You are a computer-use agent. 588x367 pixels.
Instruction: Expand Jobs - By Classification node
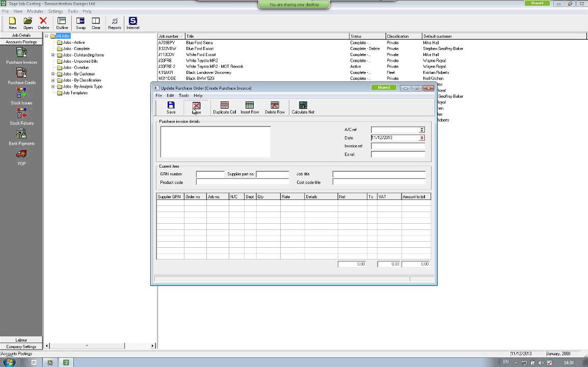pos(53,81)
